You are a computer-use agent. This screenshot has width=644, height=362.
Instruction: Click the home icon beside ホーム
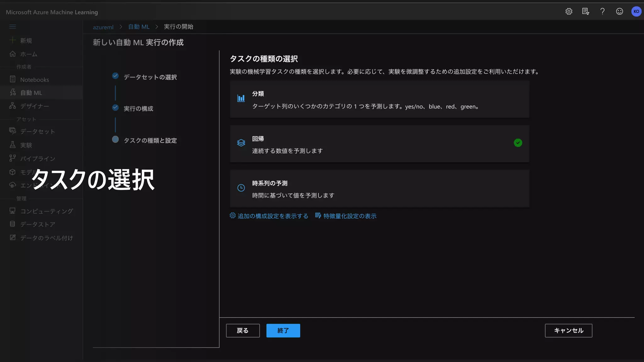13,54
